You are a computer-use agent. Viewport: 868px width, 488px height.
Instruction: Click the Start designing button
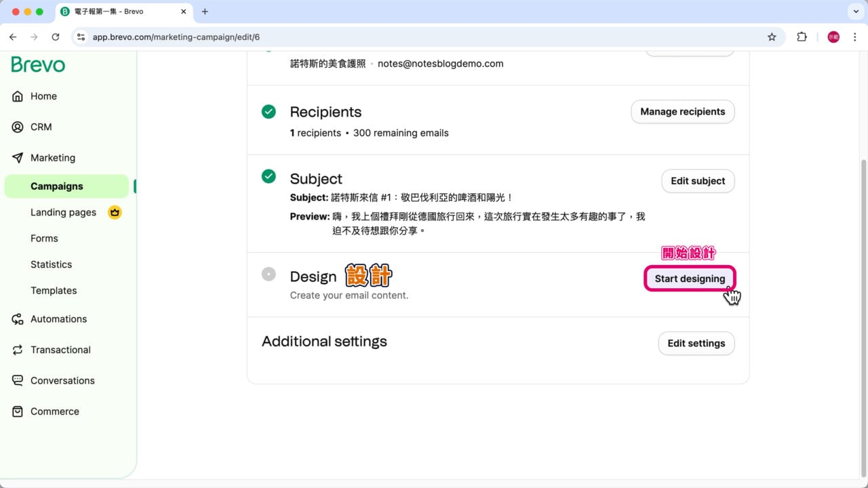[690, 279]
